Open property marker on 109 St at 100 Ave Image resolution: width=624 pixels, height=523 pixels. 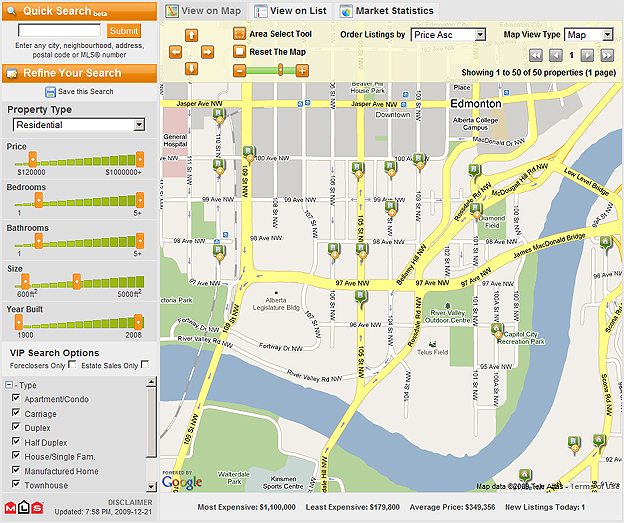[x=248, y=154]
